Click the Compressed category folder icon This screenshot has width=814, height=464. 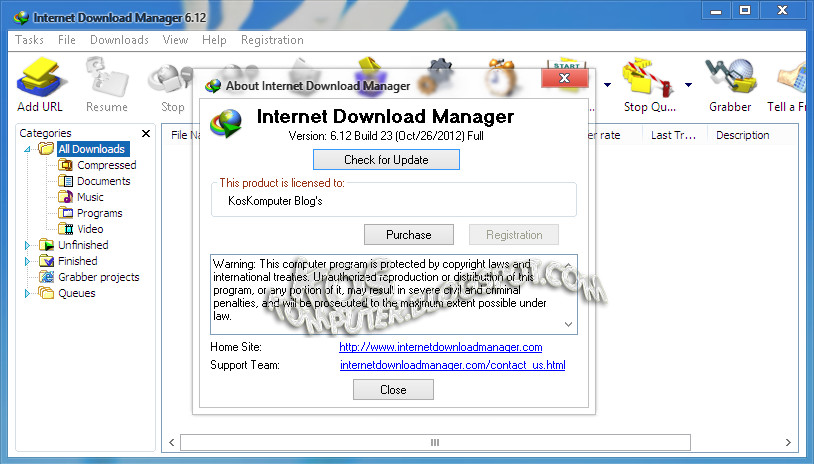[65, 165]
